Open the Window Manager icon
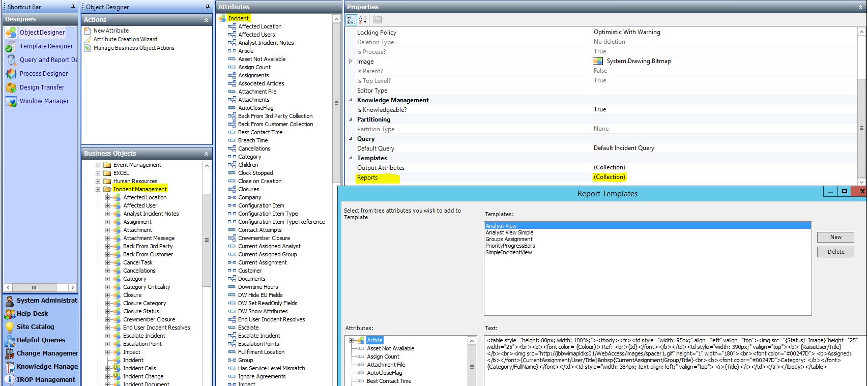The width and height of the screenshot is (868, 386). point(11,101)
